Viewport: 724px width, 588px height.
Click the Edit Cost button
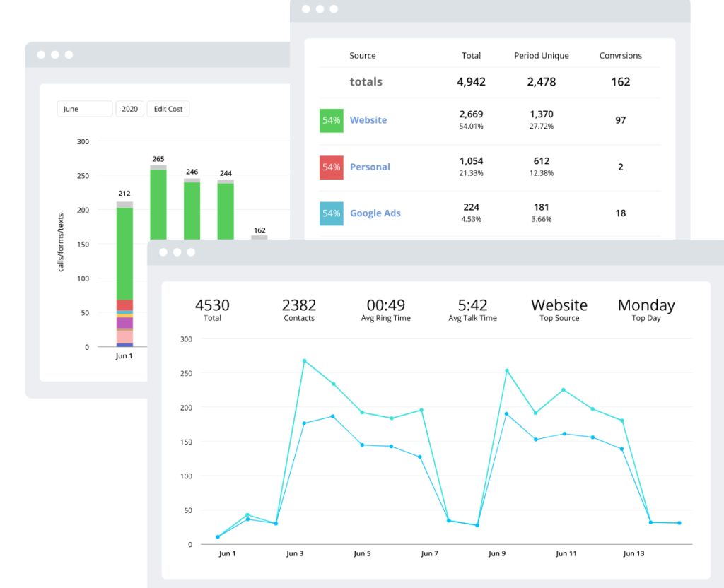coord(168,108)
